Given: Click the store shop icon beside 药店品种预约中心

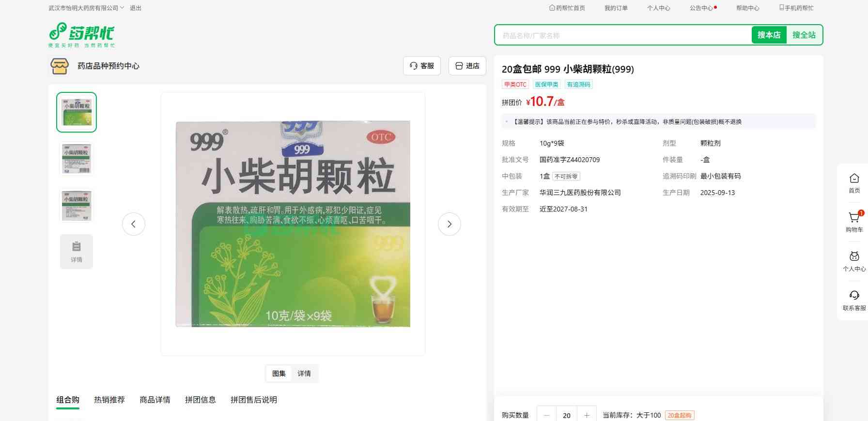Looking at the screenshot, I should tap(60, 66).
